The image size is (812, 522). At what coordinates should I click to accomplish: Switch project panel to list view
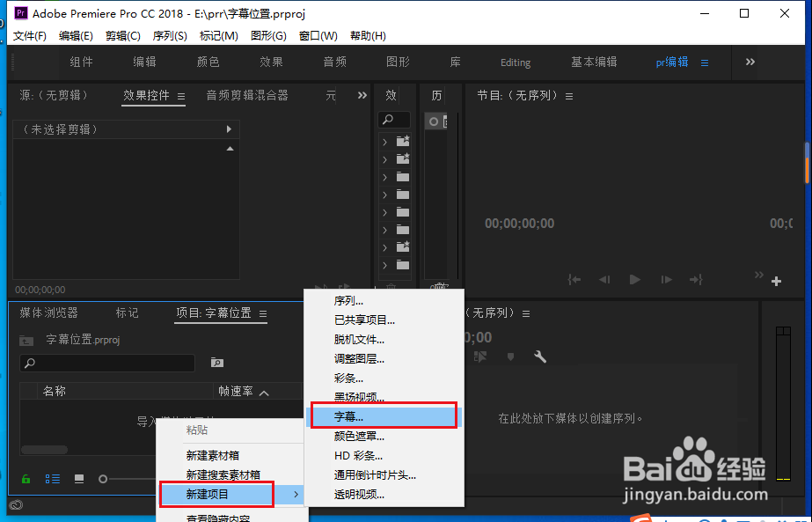coord(52,479)
